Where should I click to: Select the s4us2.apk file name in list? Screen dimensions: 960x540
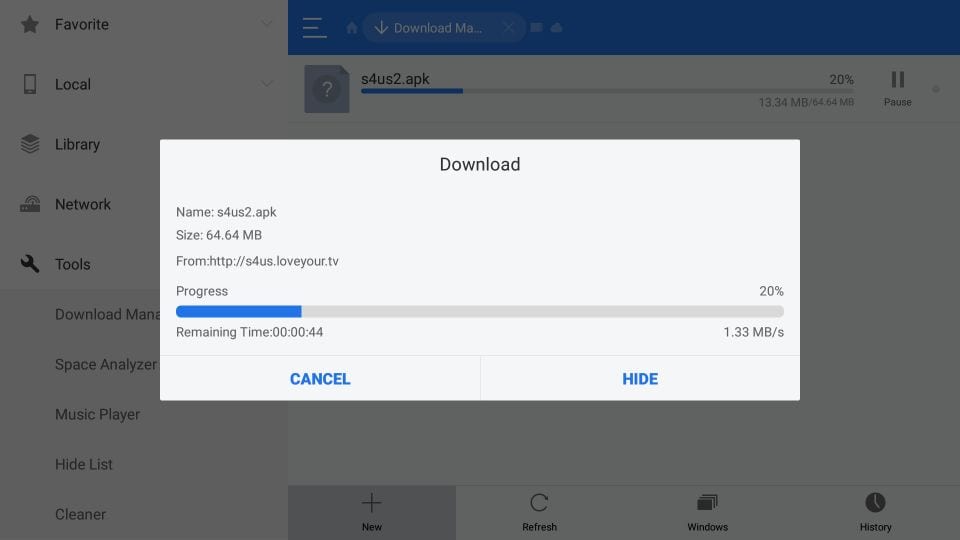(x=395, y=79)
